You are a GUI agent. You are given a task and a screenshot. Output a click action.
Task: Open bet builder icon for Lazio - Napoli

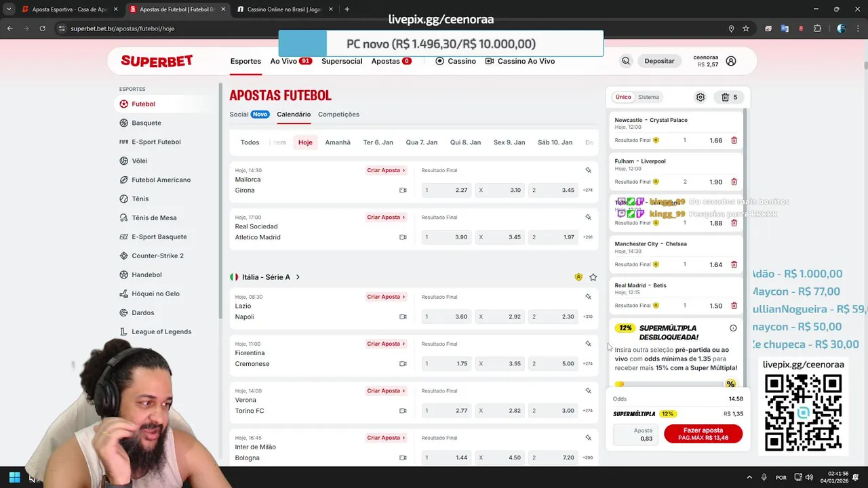[588, 297]
